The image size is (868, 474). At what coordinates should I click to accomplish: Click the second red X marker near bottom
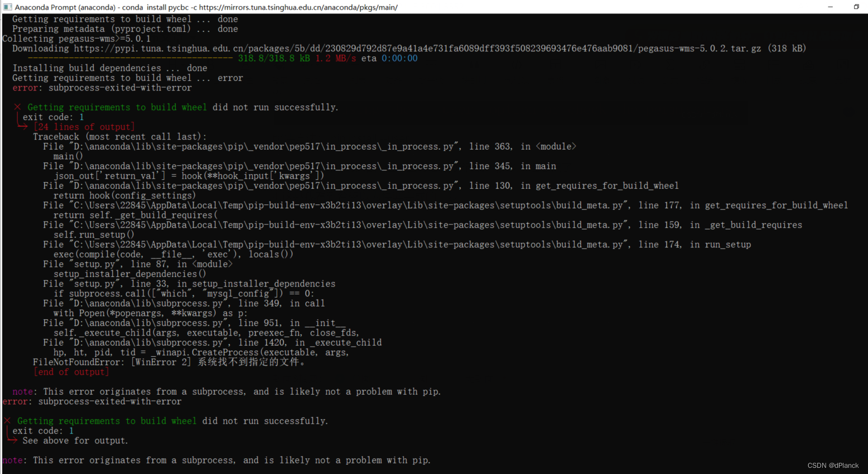[7, 420]
